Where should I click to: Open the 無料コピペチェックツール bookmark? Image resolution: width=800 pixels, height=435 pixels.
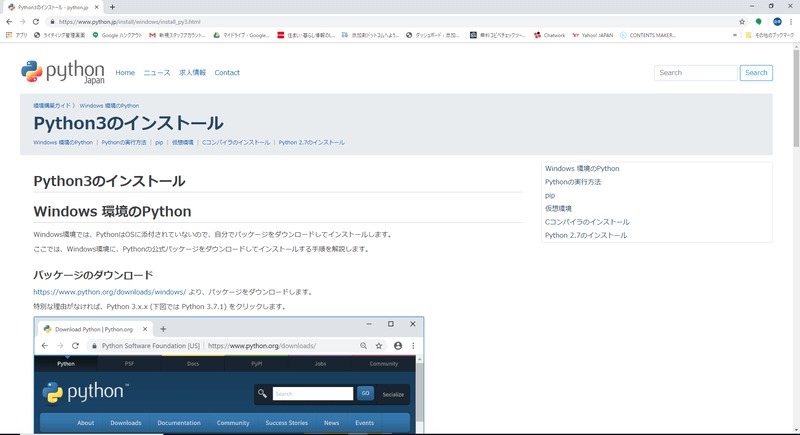pos(497,35)
